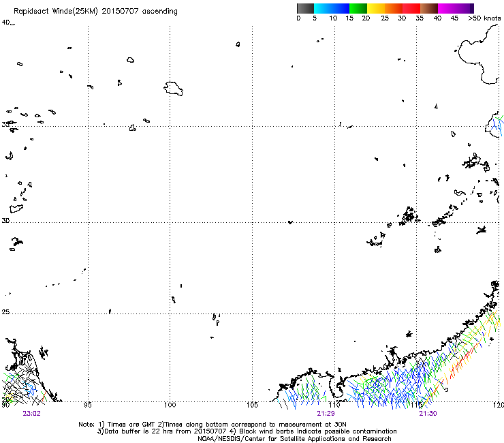Click the brown 35-40 knots legend band

coord(429,8)
